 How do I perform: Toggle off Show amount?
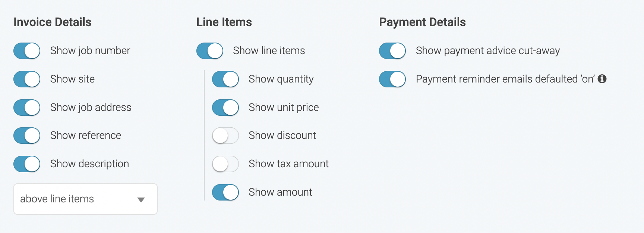click(225, 192)
